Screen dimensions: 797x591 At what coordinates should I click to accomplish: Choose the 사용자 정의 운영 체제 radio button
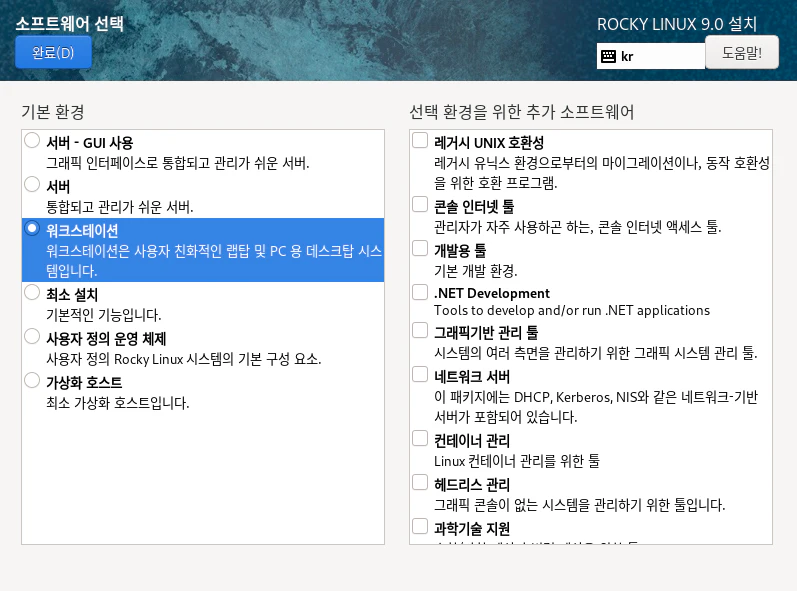(32, 336)
